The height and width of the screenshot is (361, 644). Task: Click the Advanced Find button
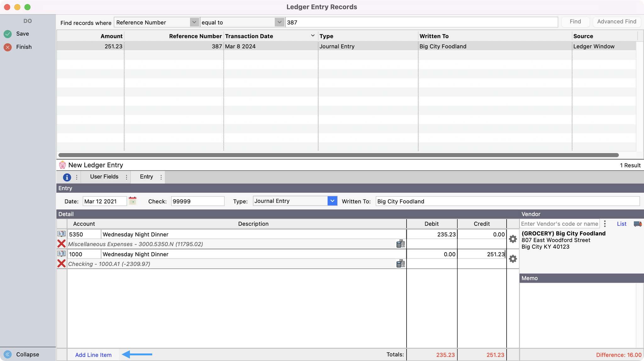click(616, 22)
